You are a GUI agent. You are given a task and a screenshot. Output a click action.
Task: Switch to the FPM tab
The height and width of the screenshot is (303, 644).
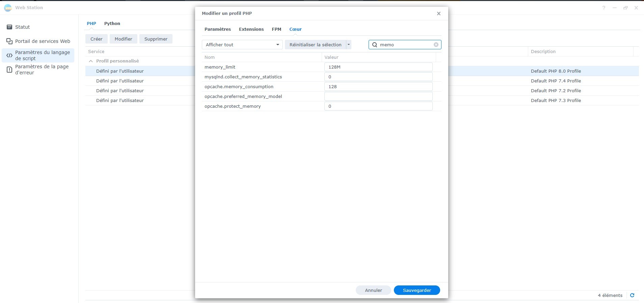pyautogui.click(x=276, y=29)
